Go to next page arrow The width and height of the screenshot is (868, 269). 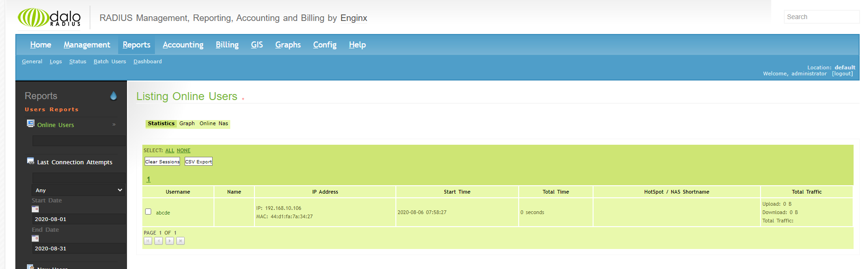coord(170,241)
